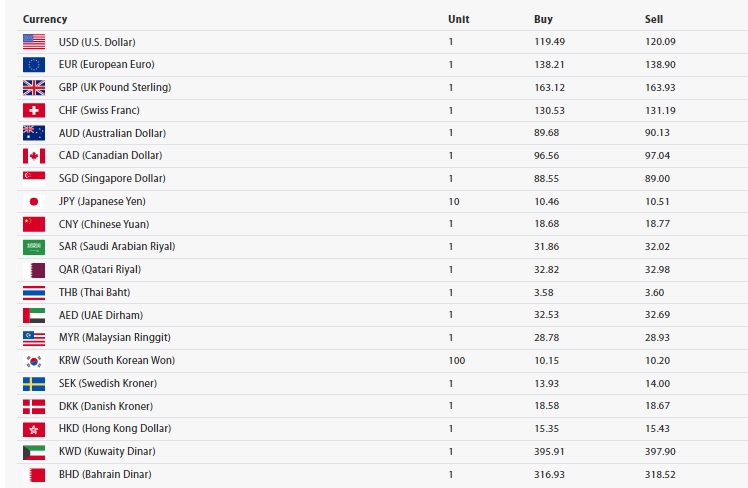Click the Currency column header
Viewport: 748px width, 488px height.
pos(44,19)
